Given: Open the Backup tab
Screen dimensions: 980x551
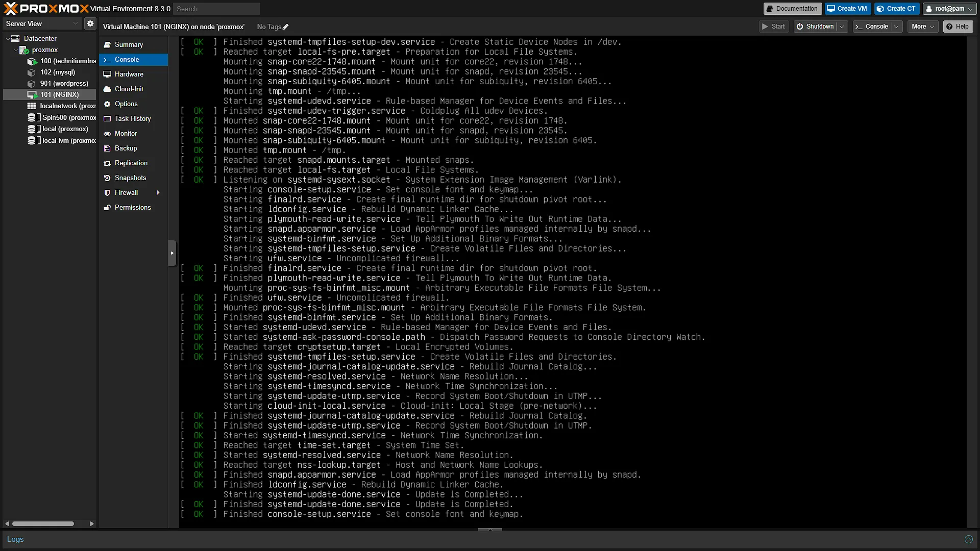Looking at the screenshot, I should click(133, 148).
